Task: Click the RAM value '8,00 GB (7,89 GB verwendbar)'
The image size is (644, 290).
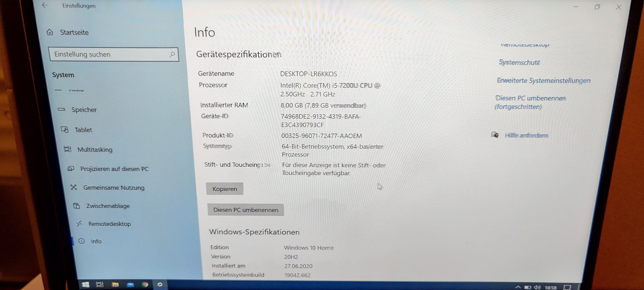Action: pos(323,105)
